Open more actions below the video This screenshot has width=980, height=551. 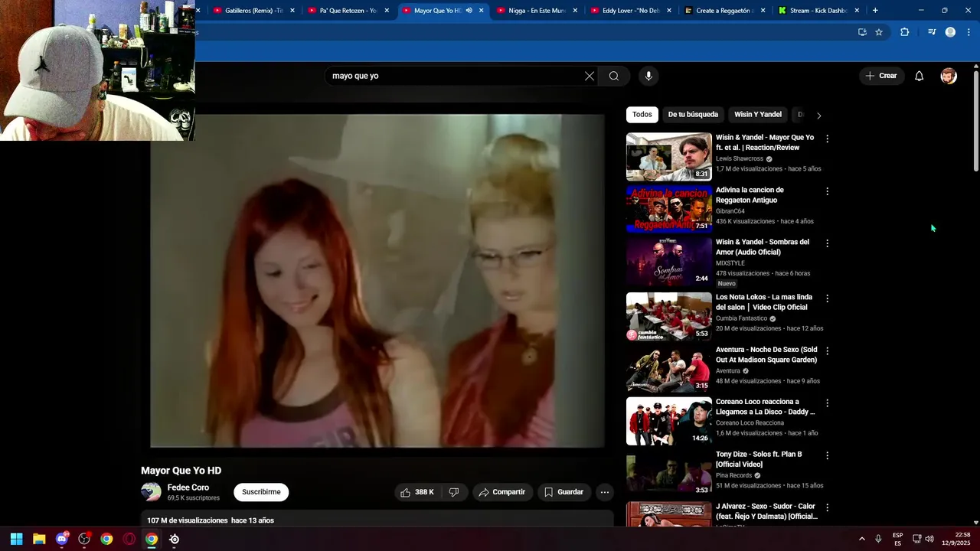click(604, 492)
